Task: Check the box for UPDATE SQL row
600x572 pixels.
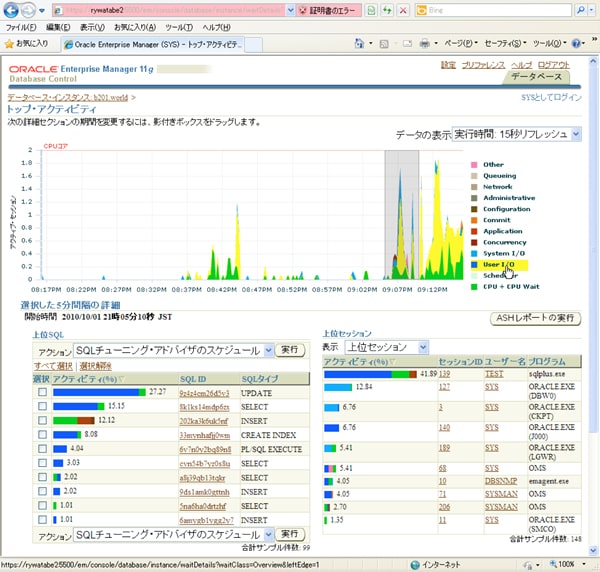Action: pos(41,393)
